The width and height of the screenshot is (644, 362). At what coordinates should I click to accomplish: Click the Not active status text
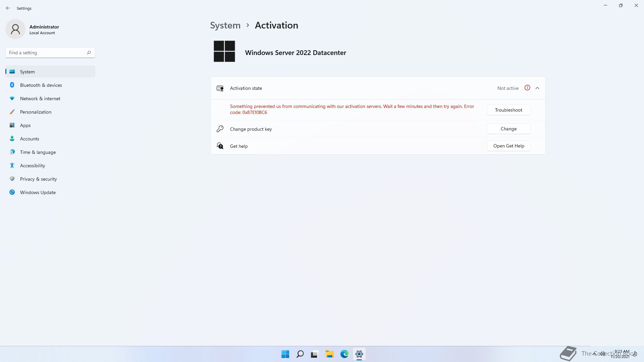508,88
